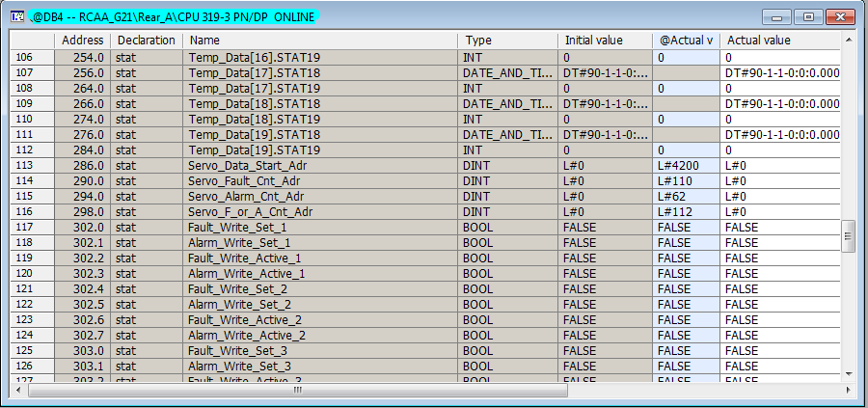
Task: Edit @Actual value cell of Temp_Data[16].STAT19
Action: pyautogui.click(x=687, y=57)
